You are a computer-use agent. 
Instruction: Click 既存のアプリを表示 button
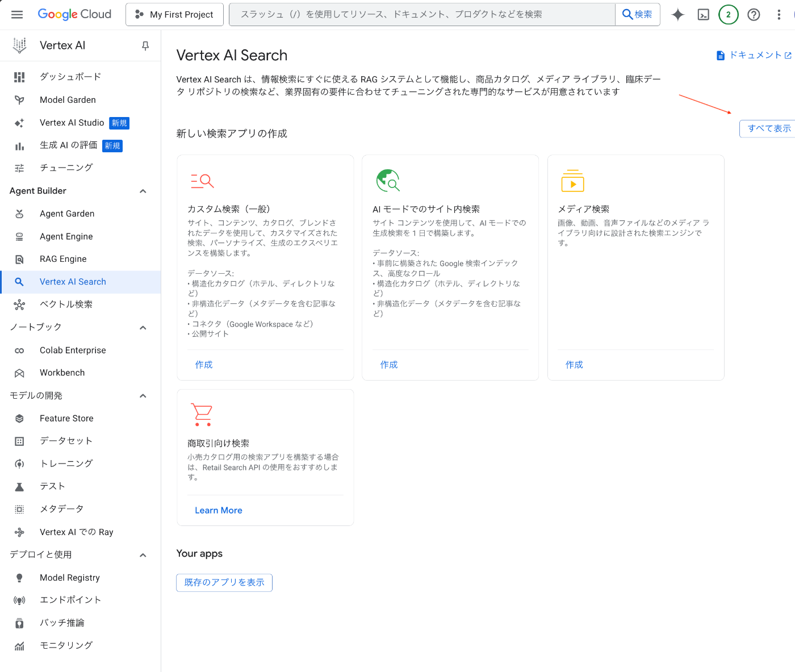(224, 582)
